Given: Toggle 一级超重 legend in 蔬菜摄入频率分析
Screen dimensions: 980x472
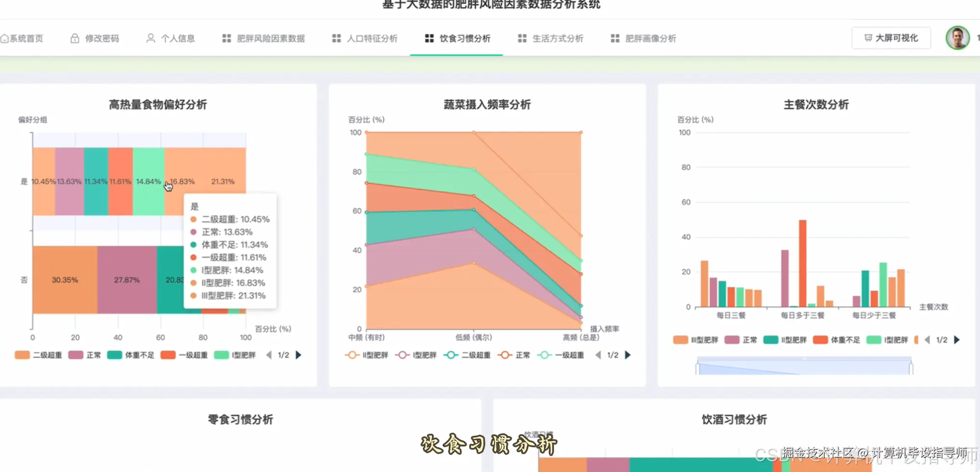Looking at the screenshot, I should pos(560,355).
